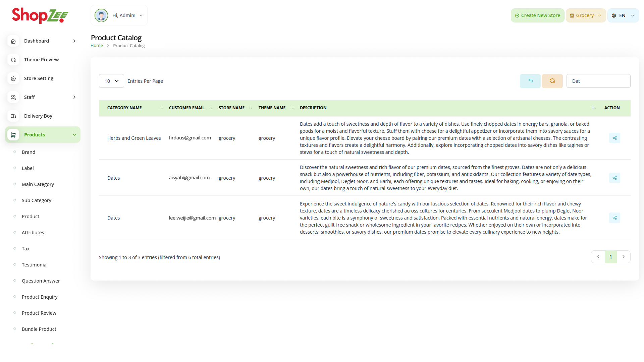Click the Create New Store button
Image resolution: width=644 pixels, height=362 pixels.
[x=537, y=15]
